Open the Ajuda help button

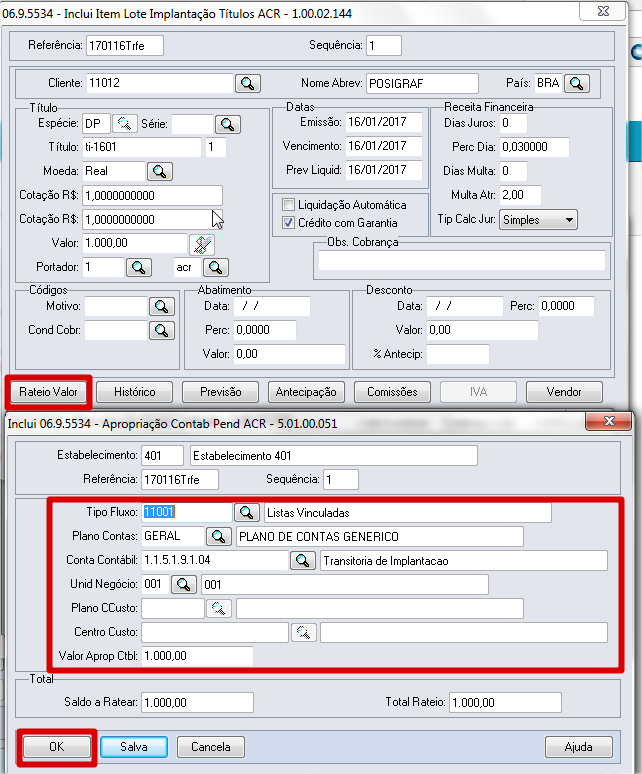(x=579, y=747)
